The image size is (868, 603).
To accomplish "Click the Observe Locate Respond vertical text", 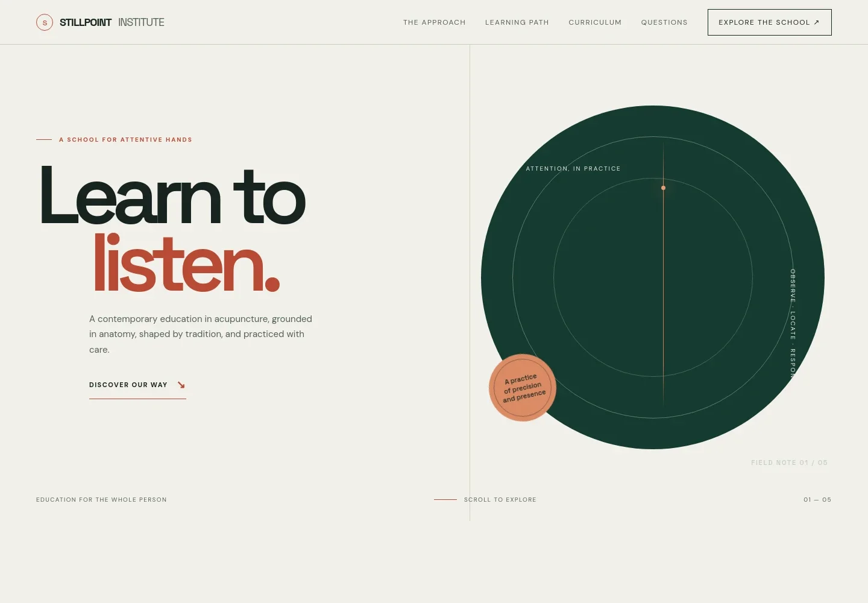I will (793, 324).
